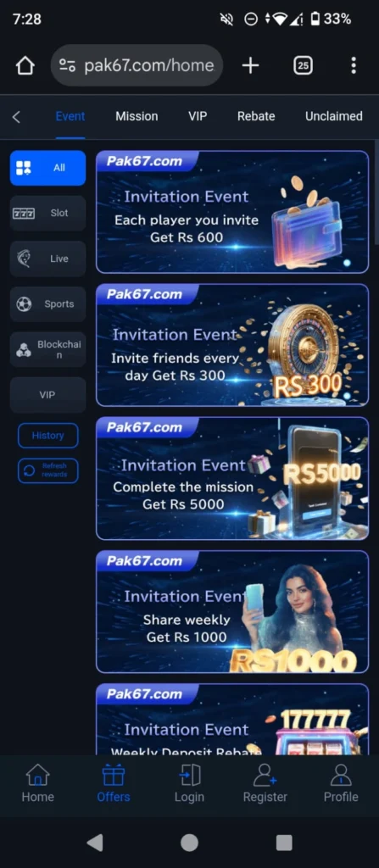Go back using the left chevron arrow
The height and width of the screenshot is (868, 379).
[x=16, y=117]
